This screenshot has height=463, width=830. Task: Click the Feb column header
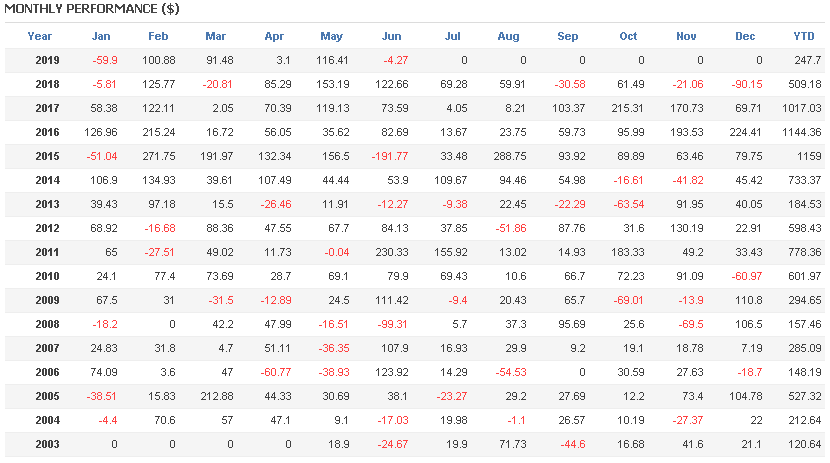pos(158,36)
